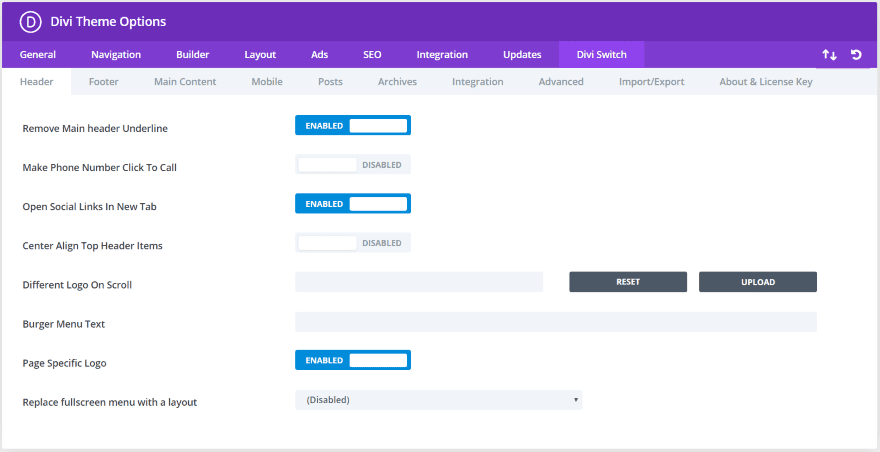Focus the Burger Menu Text field
This screenshot has width=880, height=452.
tap(556, 322)
